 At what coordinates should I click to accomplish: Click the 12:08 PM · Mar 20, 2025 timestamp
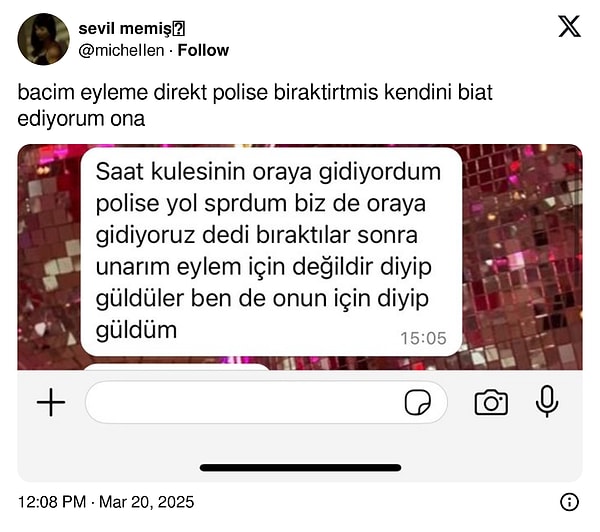[106, 502]
